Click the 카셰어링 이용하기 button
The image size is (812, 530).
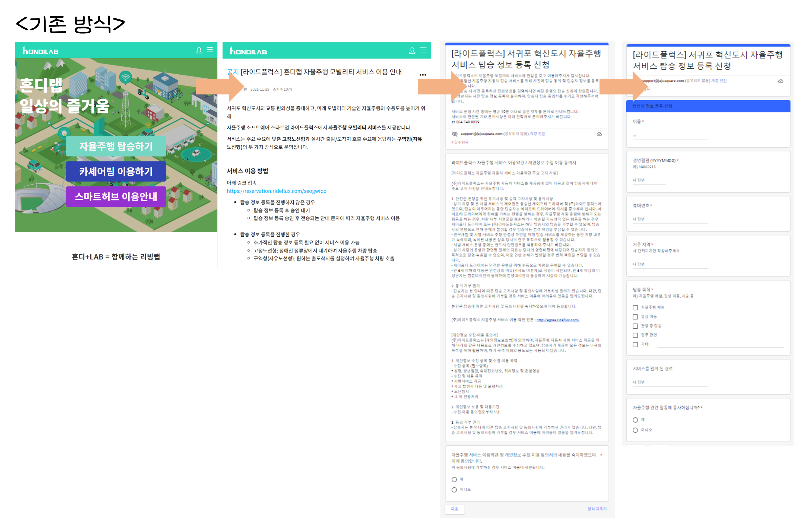click(116, 171)
